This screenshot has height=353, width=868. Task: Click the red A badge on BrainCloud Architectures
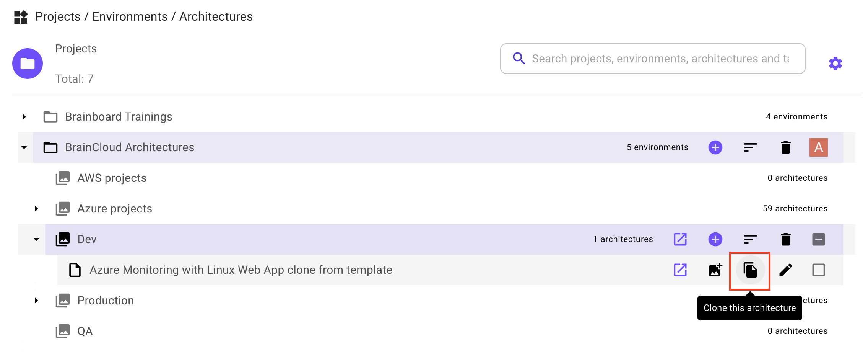point(818,148)
